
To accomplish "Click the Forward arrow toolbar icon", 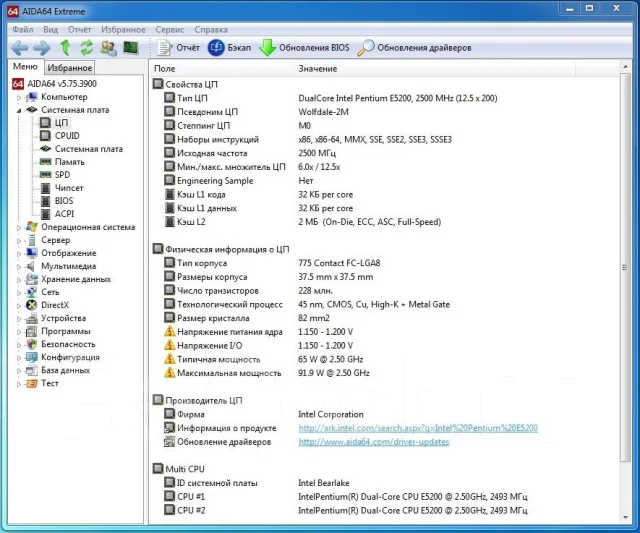I will [x=42, y=48].
